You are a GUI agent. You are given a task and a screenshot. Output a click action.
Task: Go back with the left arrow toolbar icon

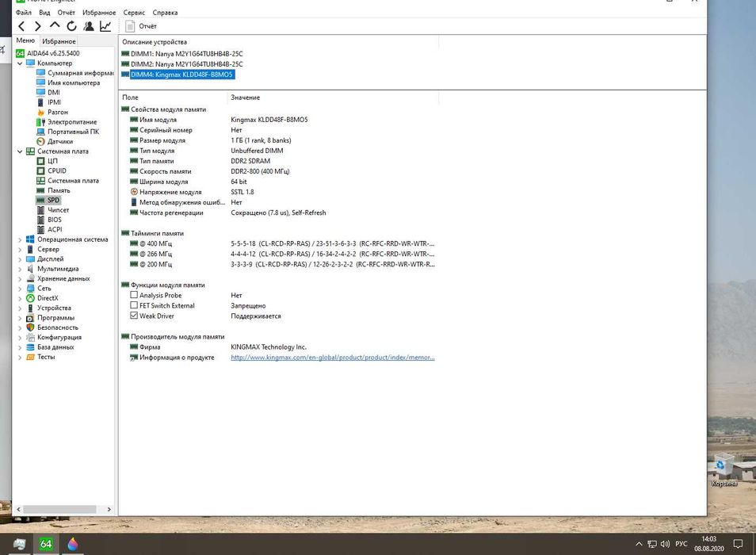(x=21, y=26)
